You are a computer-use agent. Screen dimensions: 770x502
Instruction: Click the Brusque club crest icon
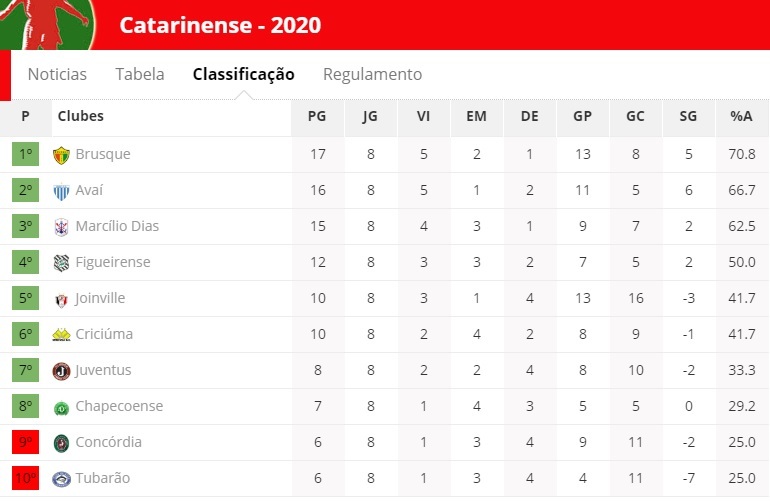pos(61,155)
